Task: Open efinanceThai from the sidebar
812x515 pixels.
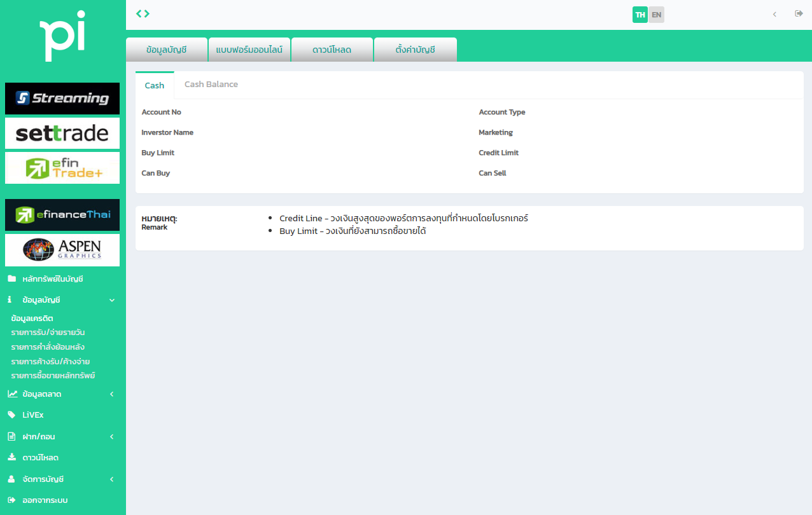Action: coord(62,215)
